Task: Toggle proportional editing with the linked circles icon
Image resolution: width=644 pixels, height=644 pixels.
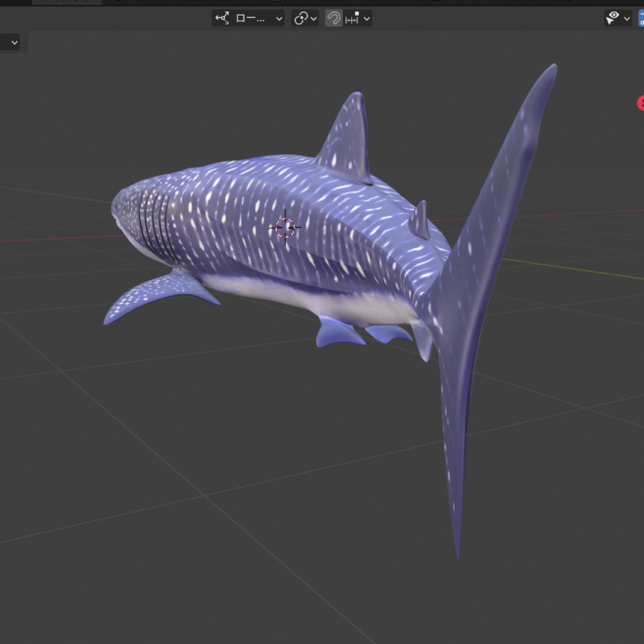Action: coord(302,19)
